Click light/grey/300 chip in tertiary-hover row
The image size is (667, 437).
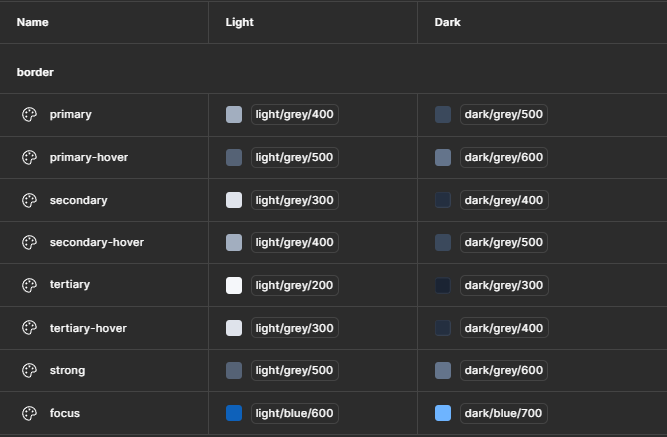click(295, 328)
